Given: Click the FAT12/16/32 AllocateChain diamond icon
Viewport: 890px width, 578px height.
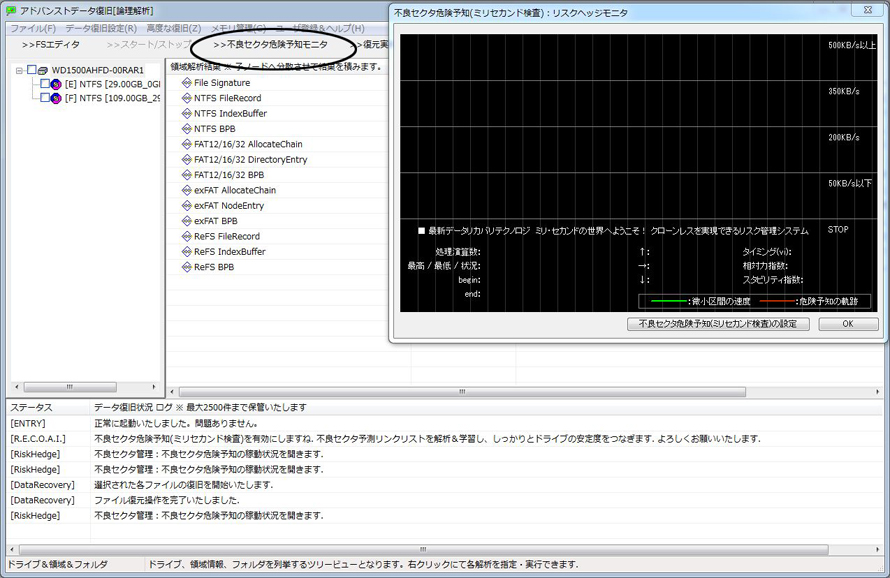Looking at the screenshot, I should 187,144.
